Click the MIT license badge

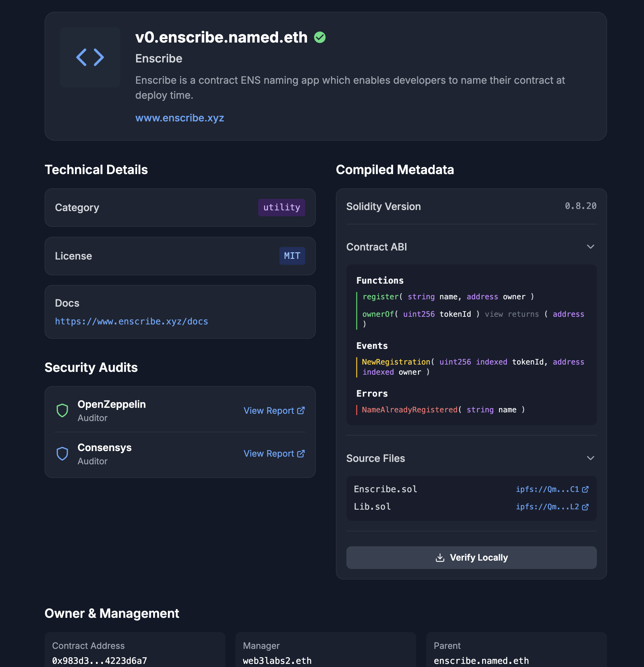coord(292,256)
